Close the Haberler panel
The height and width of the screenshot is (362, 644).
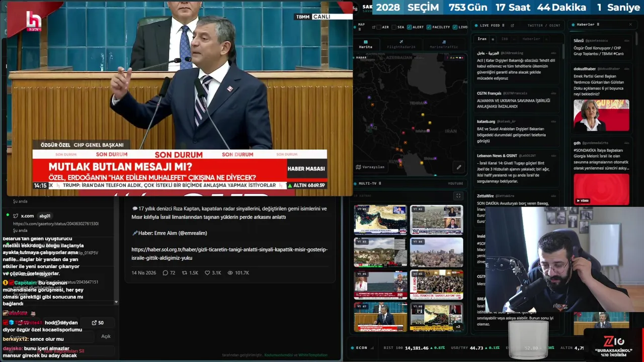click(x=630, y=24)
